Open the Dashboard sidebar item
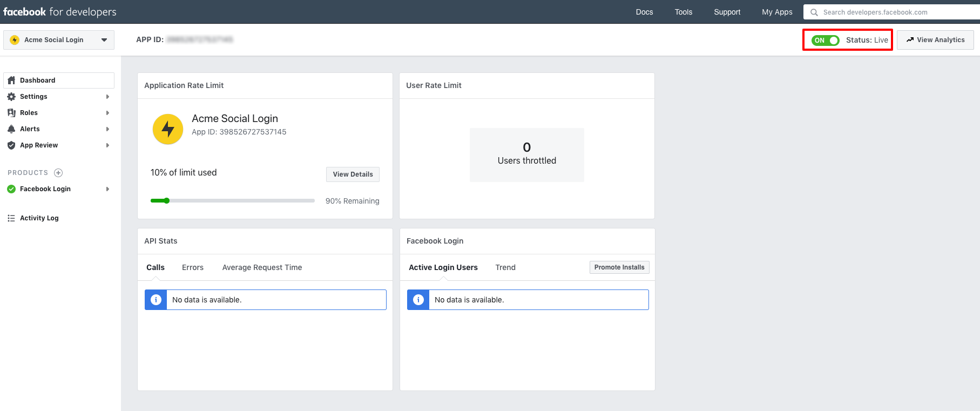Image resolution: width=980 pixels, height=411 pixels. (59, 80)
